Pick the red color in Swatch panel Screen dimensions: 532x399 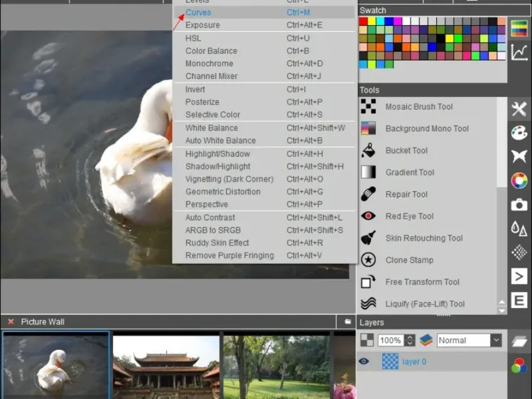coord(363,21)
